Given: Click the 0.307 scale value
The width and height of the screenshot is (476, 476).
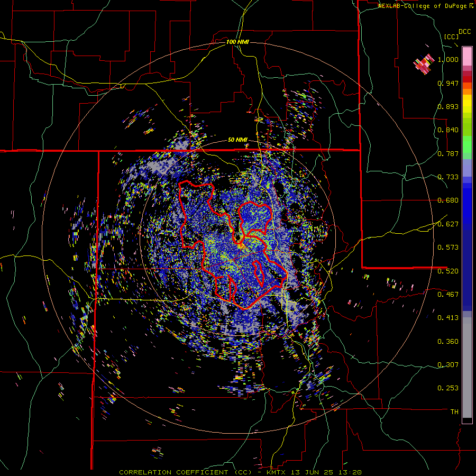Looking at the screenshot, I should pyautogui.click(x=448, y=365).
